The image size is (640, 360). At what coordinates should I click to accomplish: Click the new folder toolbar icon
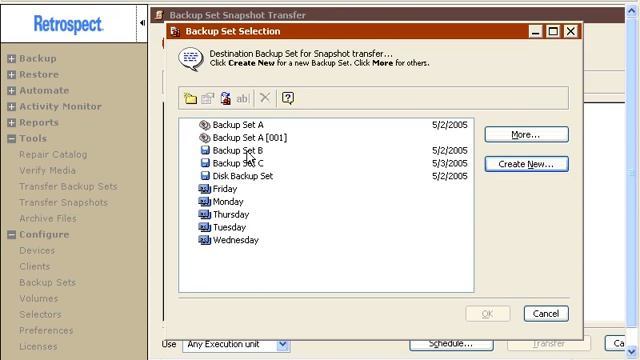190,98
